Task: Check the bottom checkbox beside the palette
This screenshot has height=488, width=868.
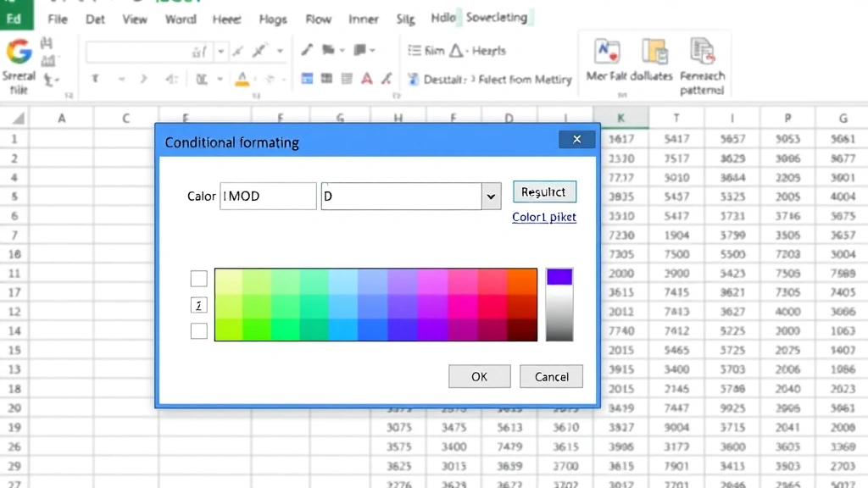Action: click(x=198, y=330)
